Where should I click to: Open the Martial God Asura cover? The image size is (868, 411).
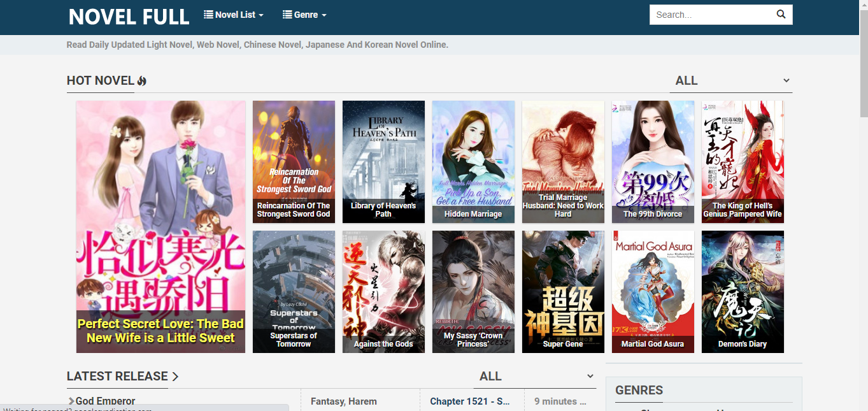pos(653,292)
